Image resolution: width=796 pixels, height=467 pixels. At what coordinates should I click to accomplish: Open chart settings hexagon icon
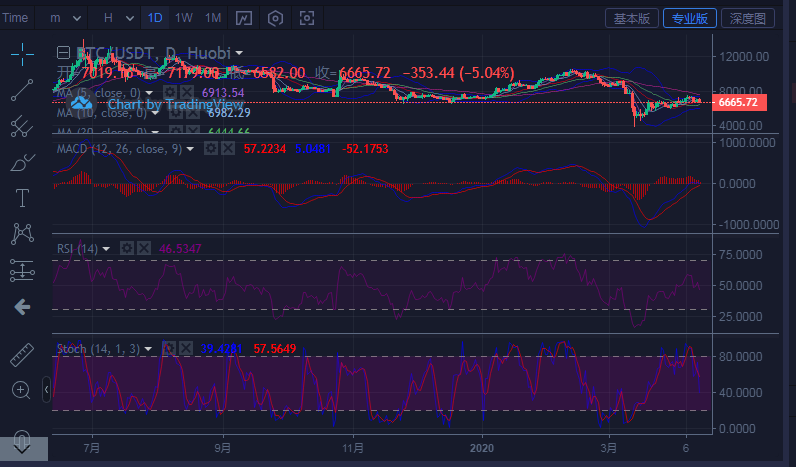[x=275, y=18]
